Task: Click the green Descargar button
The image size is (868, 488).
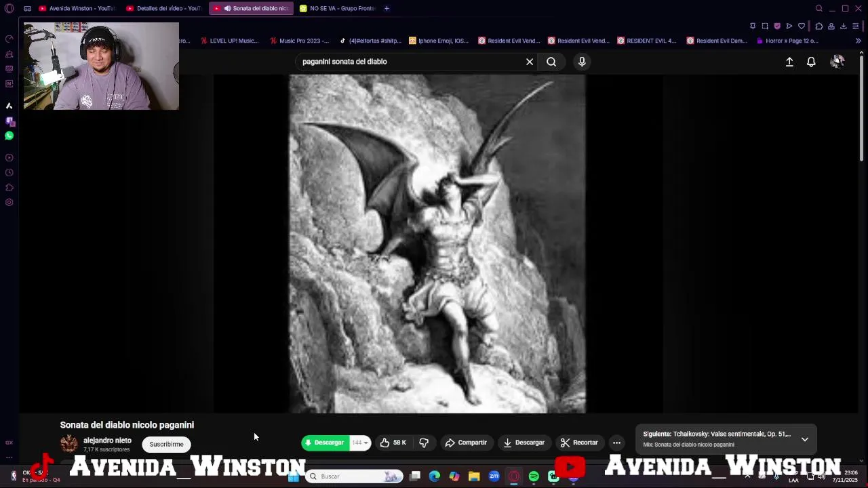Action: tap(325, 443)
